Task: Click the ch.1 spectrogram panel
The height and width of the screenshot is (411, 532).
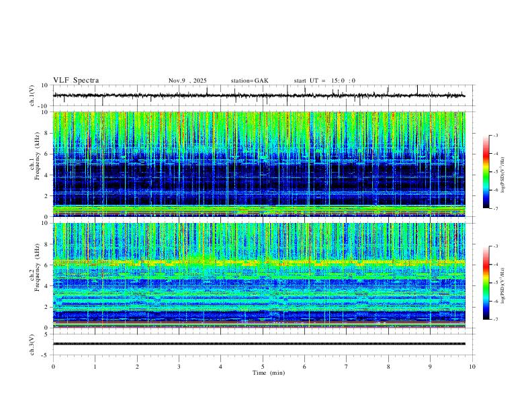Action: [x=259, y=164]
